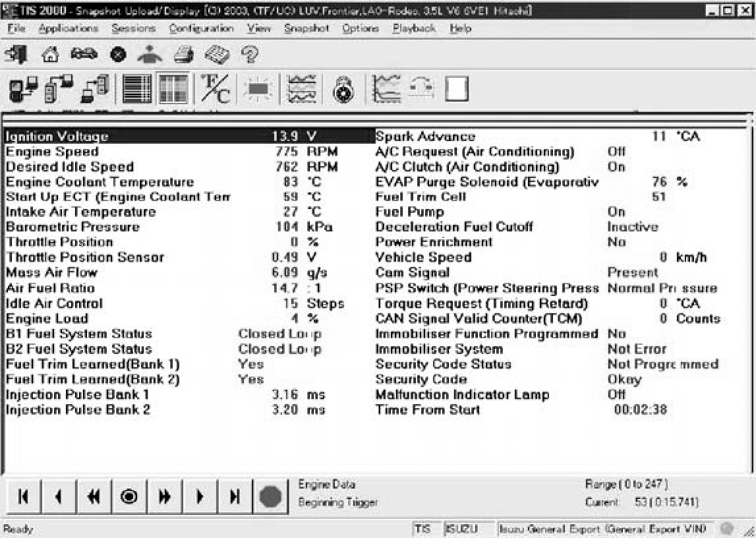The width and height of the screenshot is (756, 538).
Task: Click the padlock lock icon
Action: pos(343,90)
